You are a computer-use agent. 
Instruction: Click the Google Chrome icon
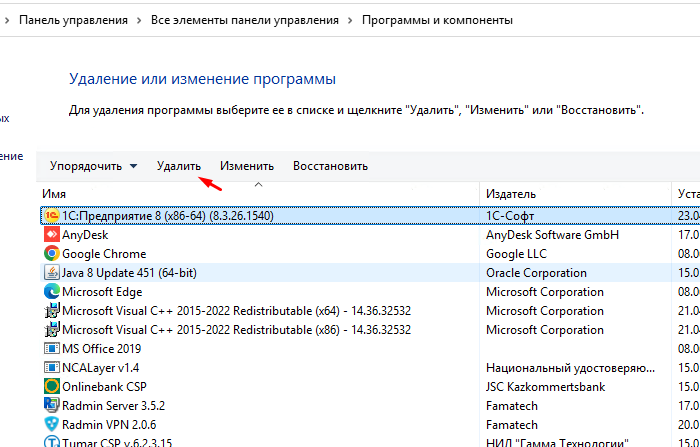tap(52, 254)
